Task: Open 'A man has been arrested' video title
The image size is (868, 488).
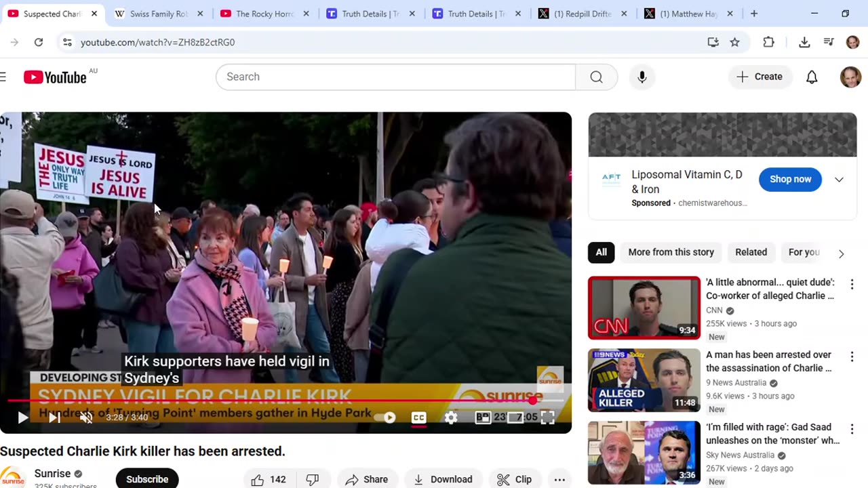Action: tap(769, 361)
